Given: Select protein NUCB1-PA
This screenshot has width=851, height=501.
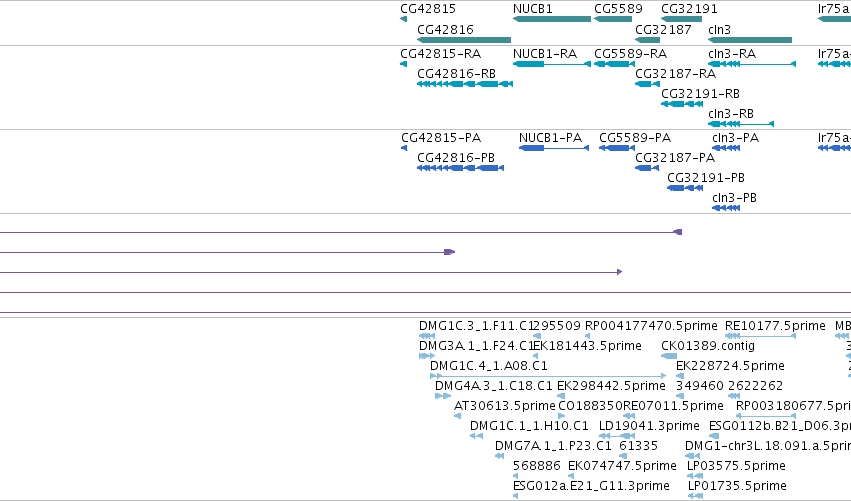Looking at the screenshot, I should 550,138.
